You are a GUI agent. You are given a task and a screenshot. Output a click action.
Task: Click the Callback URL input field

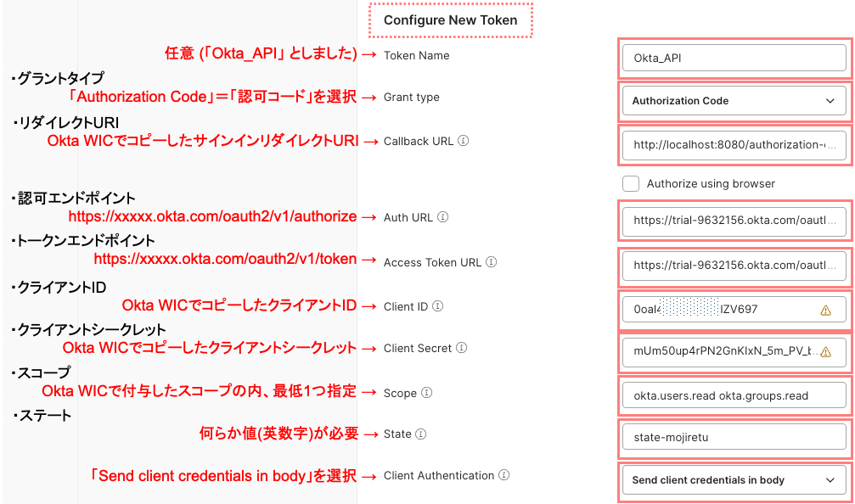(x=734, y=145)
